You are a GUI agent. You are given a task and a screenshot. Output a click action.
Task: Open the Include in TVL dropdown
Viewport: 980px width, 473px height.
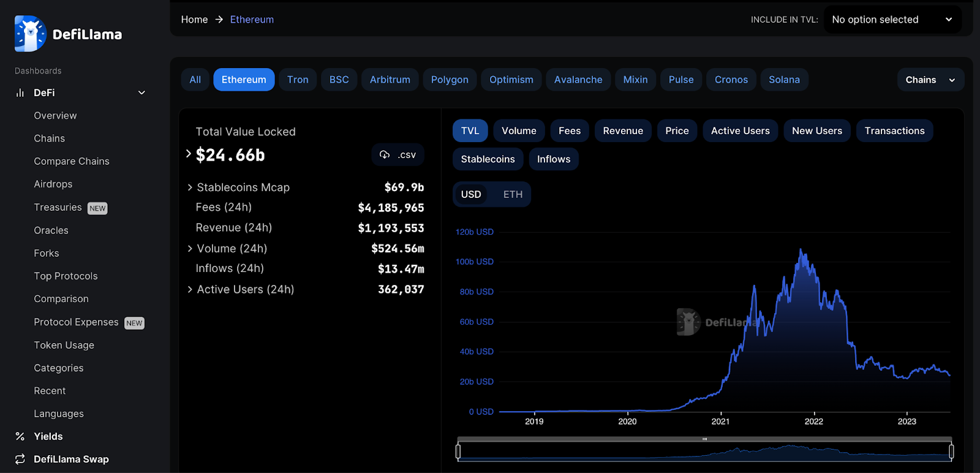(x=892, y=20)
